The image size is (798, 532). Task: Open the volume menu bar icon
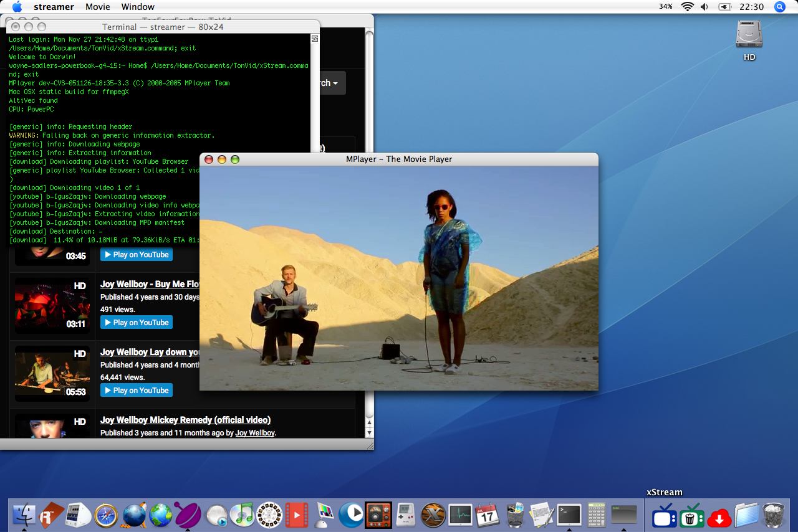(x=704, y=7)
